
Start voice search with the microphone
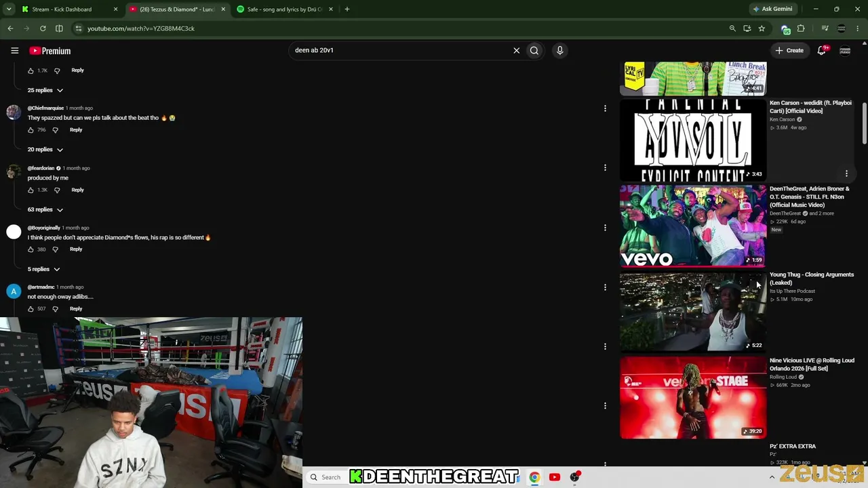coord(559,50)
